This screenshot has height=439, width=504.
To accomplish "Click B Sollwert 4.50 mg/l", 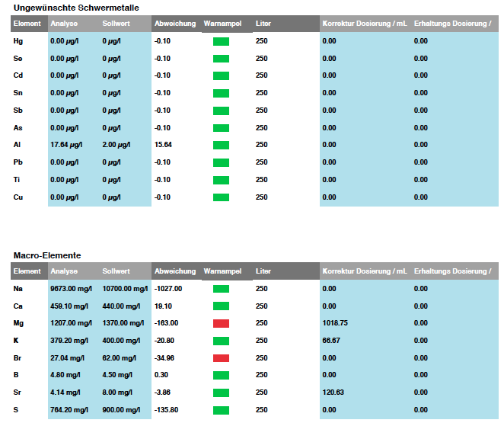I will tap(117, 375).
